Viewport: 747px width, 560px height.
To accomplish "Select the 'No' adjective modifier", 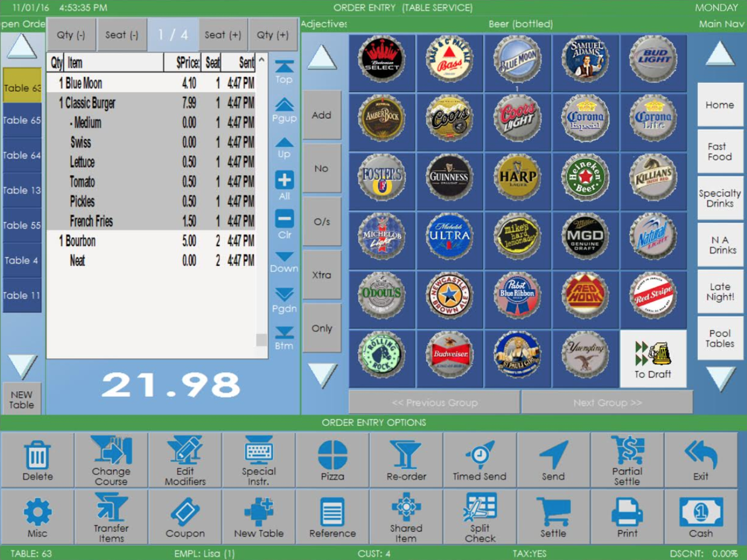I will click(x=321, y=169).
